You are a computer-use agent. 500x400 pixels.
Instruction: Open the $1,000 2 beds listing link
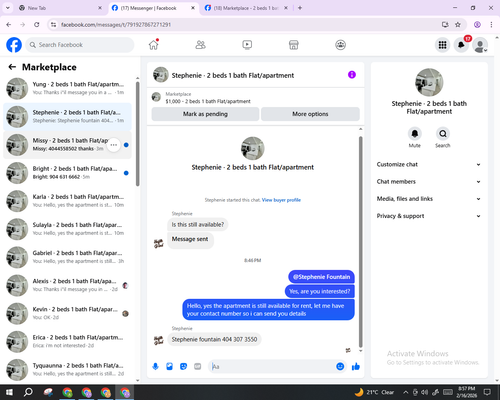coord(208,101)
